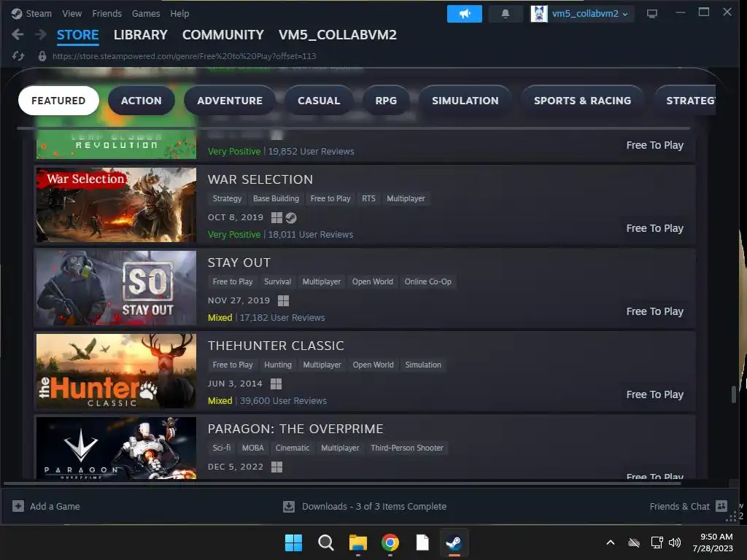
Task: Click the Steam taskbar icon
Action: click(454, 542)
